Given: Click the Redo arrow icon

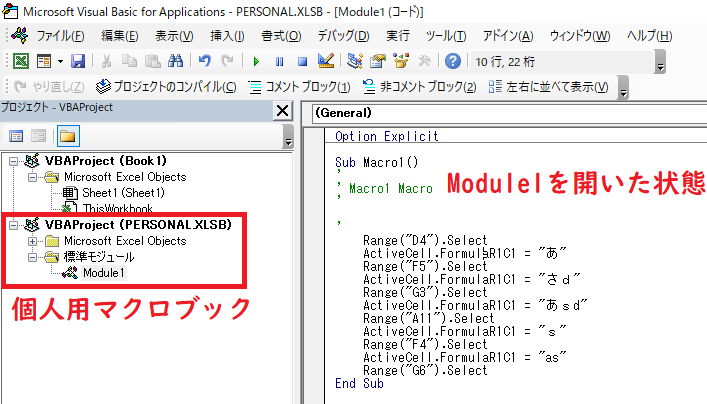Looking at the screenshot, I should 227,61.
